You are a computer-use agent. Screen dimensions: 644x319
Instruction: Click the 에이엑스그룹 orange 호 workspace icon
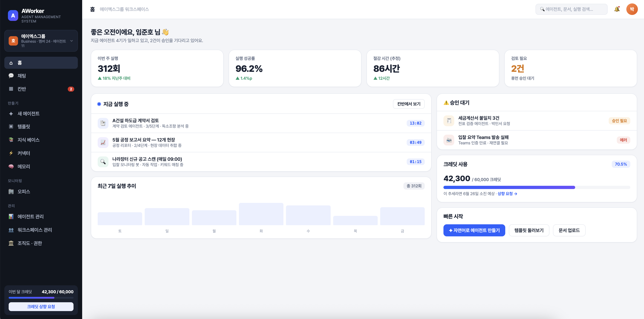click(x=13, y=41)
